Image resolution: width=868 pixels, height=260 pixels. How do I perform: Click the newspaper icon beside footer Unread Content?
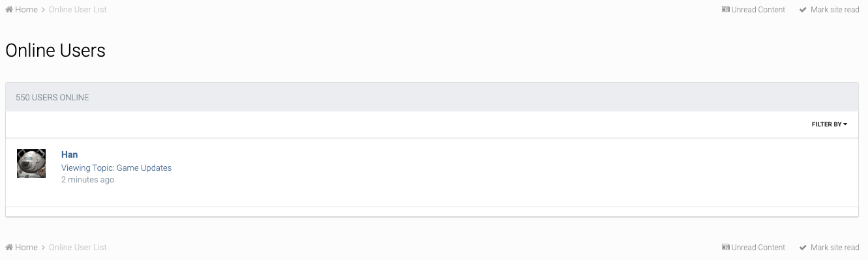click(x=725, y=248)
